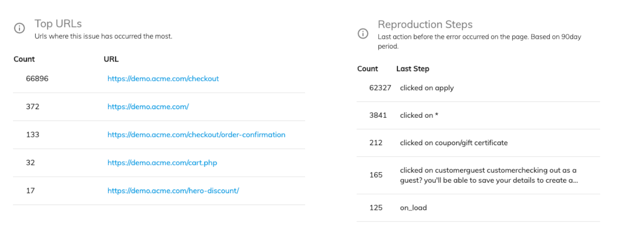Select the Last Step column header

(x=413, y=68)
